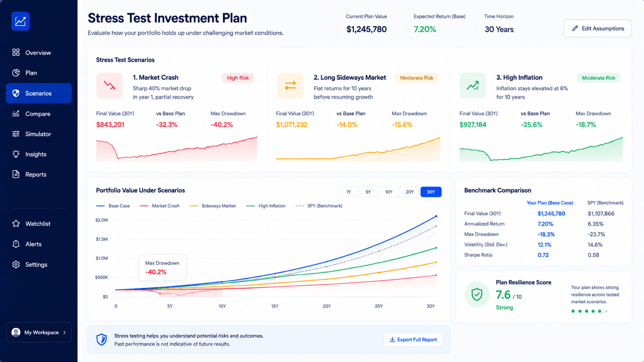Click the Plan Resilience Score shield badge
Image resolution: width=644 pixels, height=362 pixels.
477,294
